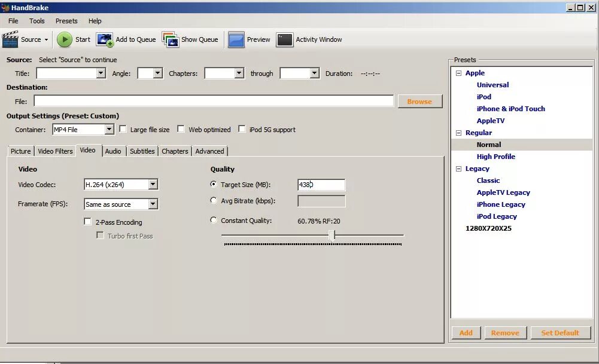Switch to the Video Filters tab
The width and height of the screenshot is (599, 364).
tap(55, 151)
